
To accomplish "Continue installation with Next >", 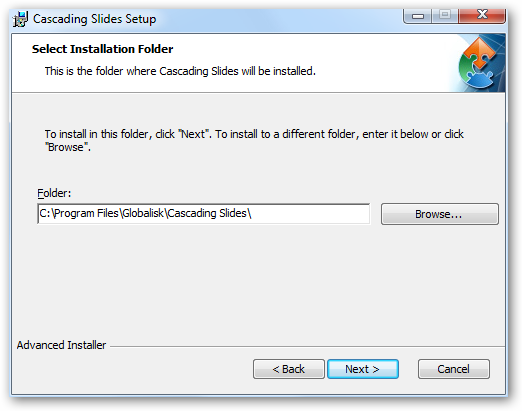I will point(363,369).
